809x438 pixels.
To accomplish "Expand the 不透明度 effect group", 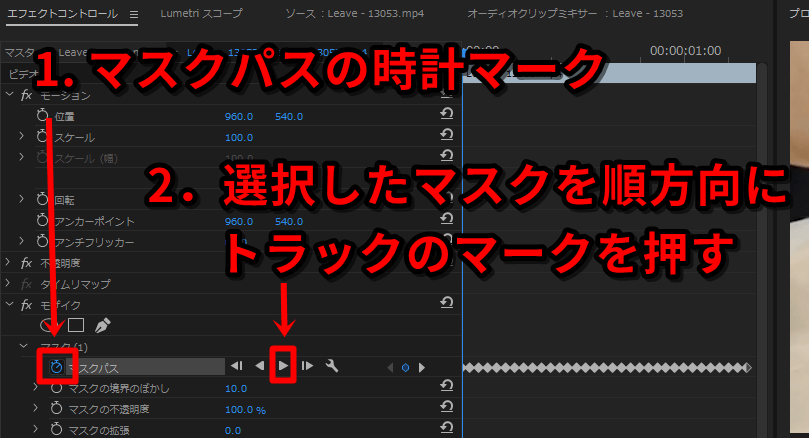I will (8, 262).
